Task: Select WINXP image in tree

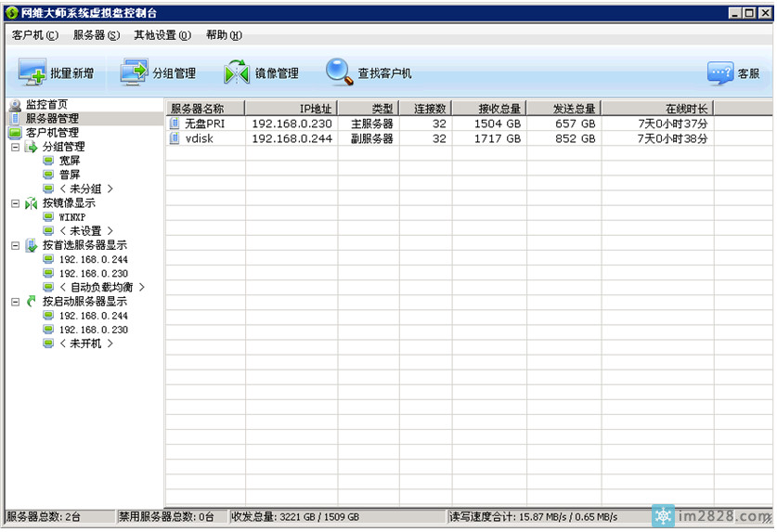Action: [71, 217]
